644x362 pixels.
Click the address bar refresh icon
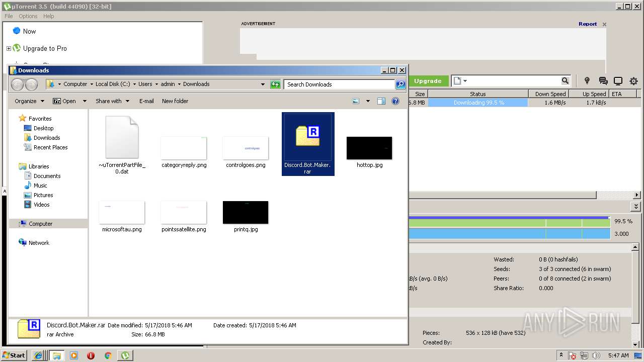[x=275, y=84]
